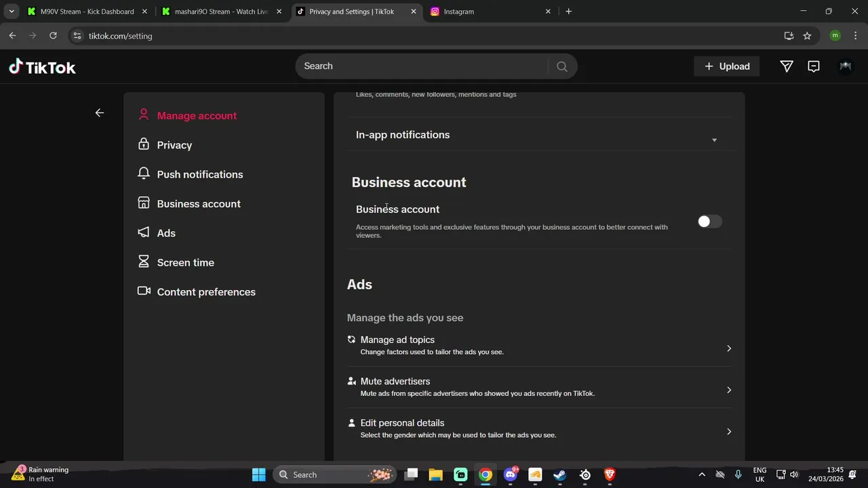The height and width of the screenshot is (488, 868).
Task: Open the TikTok inbox messages icon
Action: (x=787, y=66)
